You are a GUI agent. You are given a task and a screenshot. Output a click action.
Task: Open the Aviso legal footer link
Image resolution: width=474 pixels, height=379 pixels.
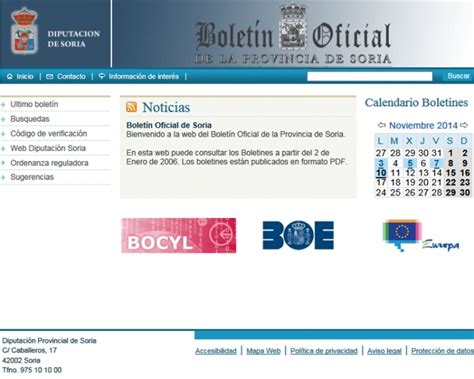[384, 351]
